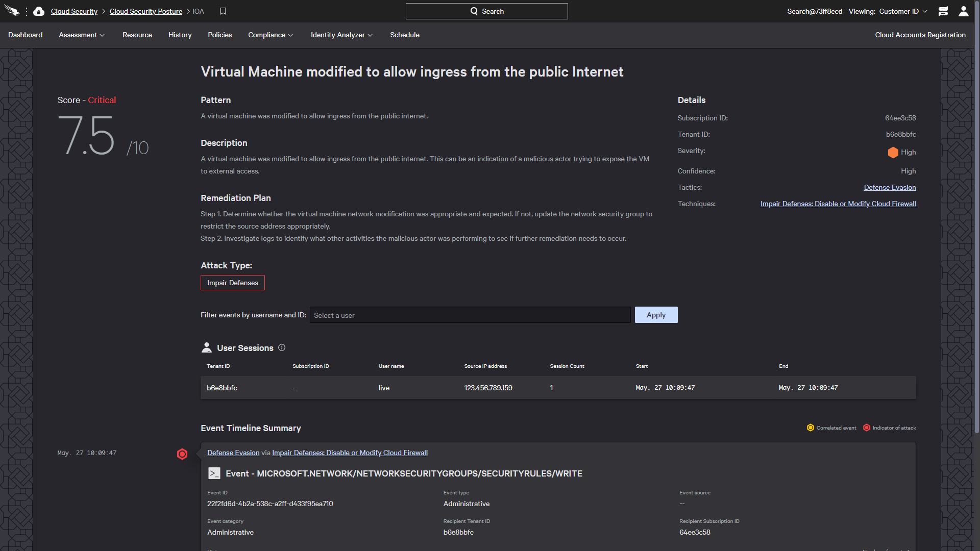Viewport: 980px width, 551px height.
Task: Click the User name column header
Action: coord(391,366)
